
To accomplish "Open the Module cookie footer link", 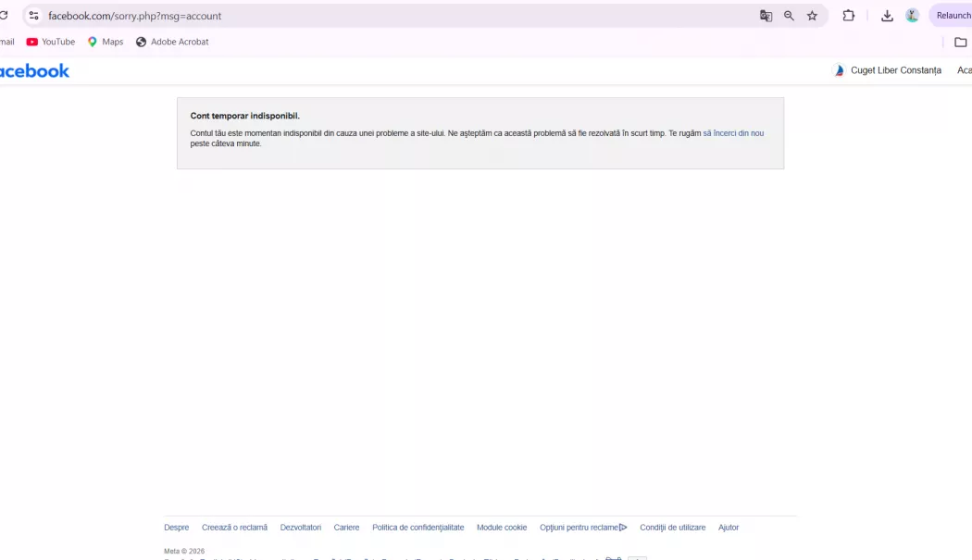I will point(502,528).
